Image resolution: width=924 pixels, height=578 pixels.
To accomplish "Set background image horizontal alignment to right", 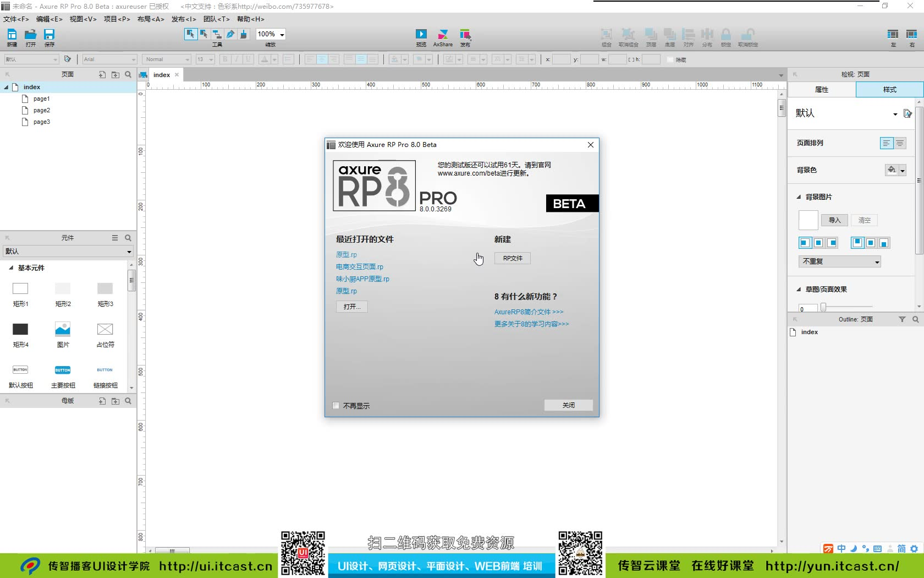I will [x=832, y=243].
